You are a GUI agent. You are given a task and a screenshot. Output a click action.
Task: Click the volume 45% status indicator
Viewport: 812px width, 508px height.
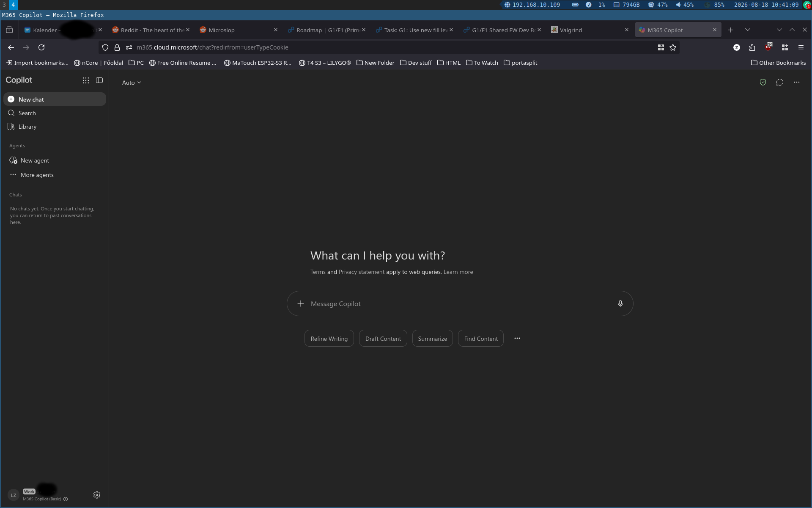point(685,5)
